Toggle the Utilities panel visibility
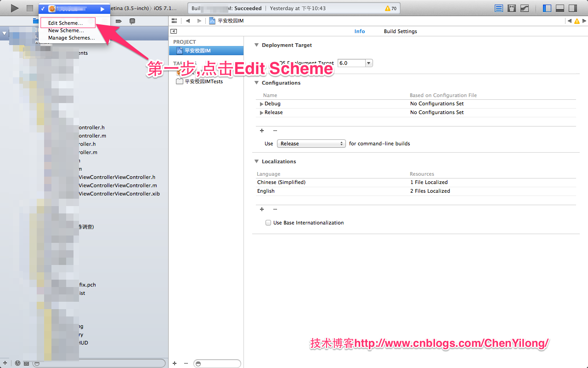The width and height of the screenshot is (588, 368). click(x=572, y=8)
